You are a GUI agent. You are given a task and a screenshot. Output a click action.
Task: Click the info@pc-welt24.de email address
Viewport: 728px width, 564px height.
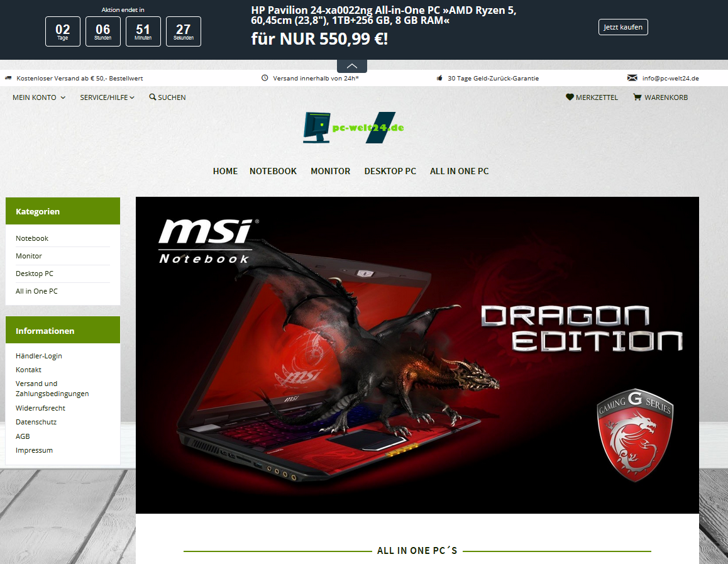(670, 78)
